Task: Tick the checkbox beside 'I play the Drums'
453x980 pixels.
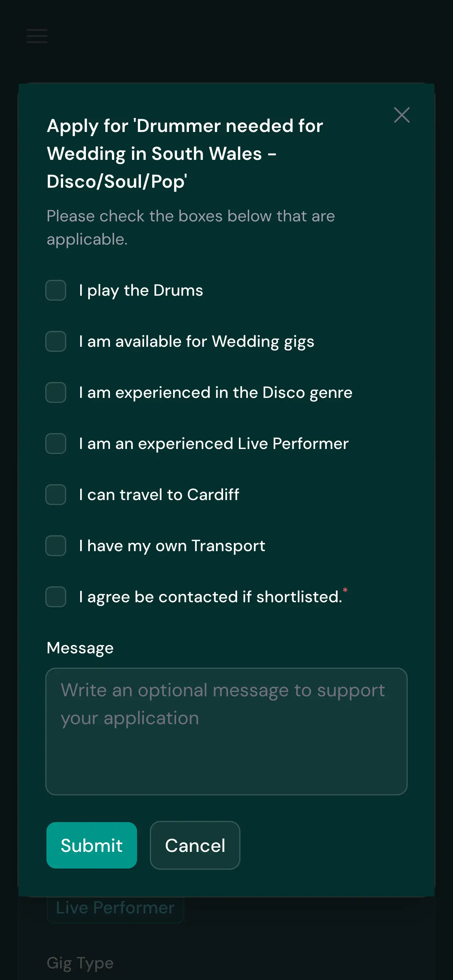Action: (x=56, y=290)
